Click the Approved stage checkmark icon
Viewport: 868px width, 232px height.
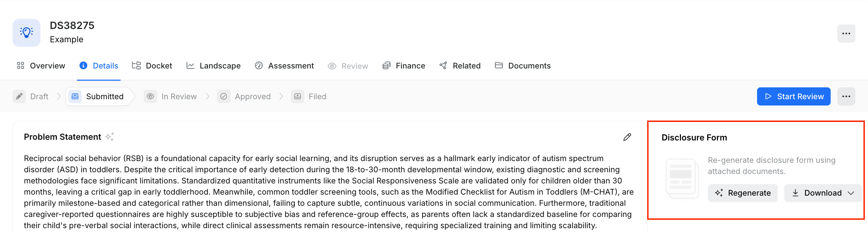click(x=224, y=96)
